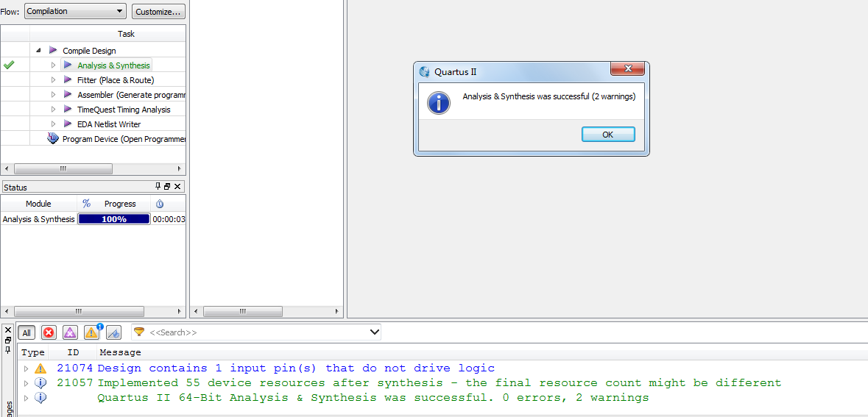Click the Message column header
Viewport: 868px width, 417px height.
coord(120,352)
